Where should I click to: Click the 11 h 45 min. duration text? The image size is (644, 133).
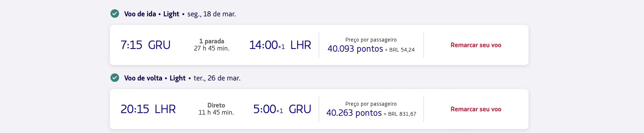216,113
